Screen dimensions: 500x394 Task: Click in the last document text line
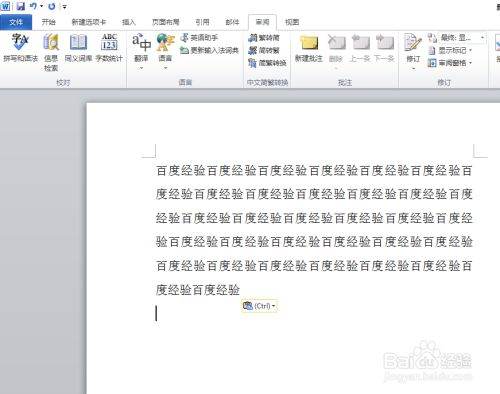click(198, 289)
